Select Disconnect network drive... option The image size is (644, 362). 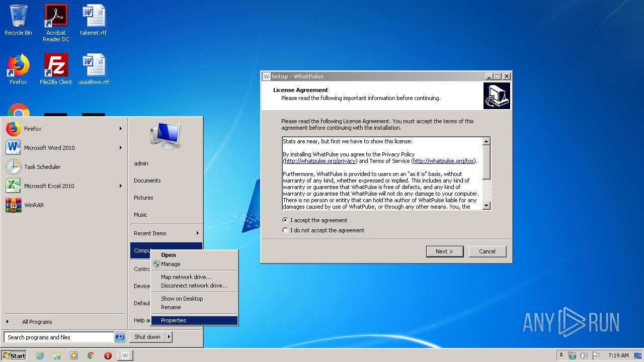click(194, 286)
